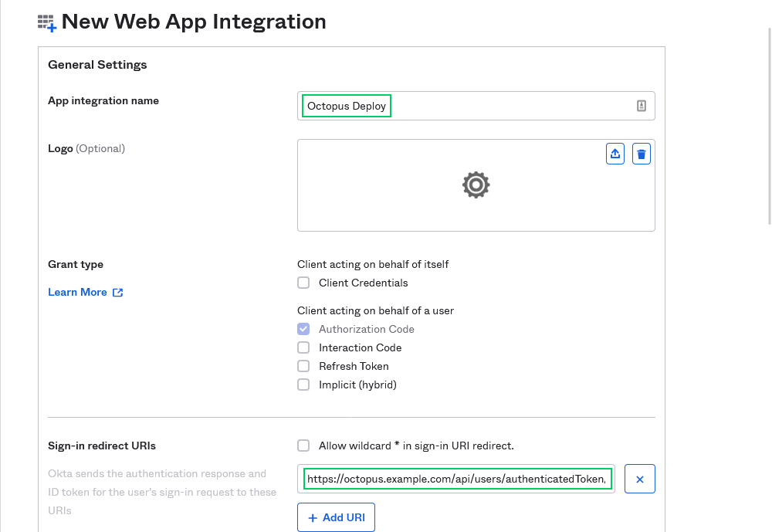
Task: Delete the logo using the trash icon
Action: coord(641,154)
